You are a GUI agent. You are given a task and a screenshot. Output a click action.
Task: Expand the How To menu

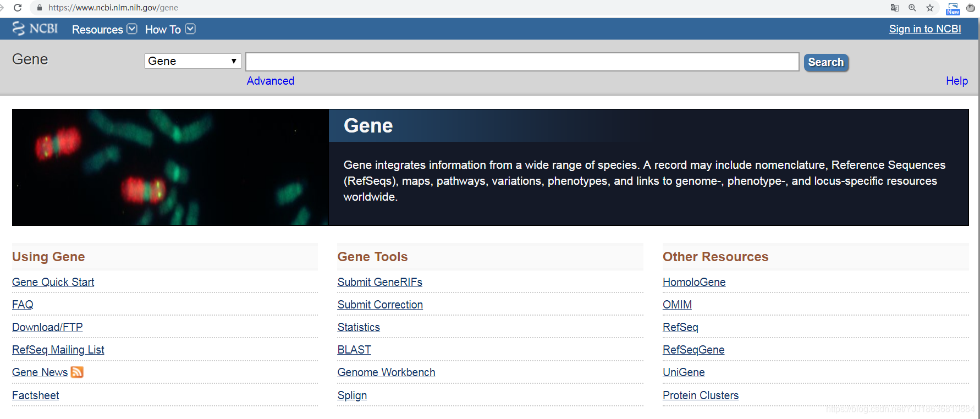[170, 29]
